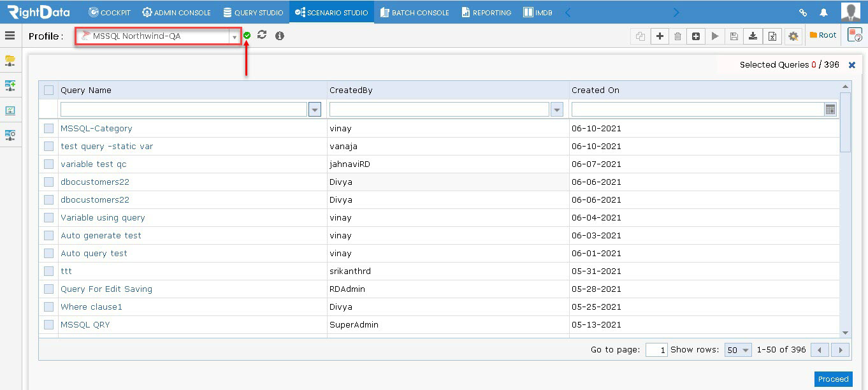Click the play run toolbar icon

click(x=715, y=36)
